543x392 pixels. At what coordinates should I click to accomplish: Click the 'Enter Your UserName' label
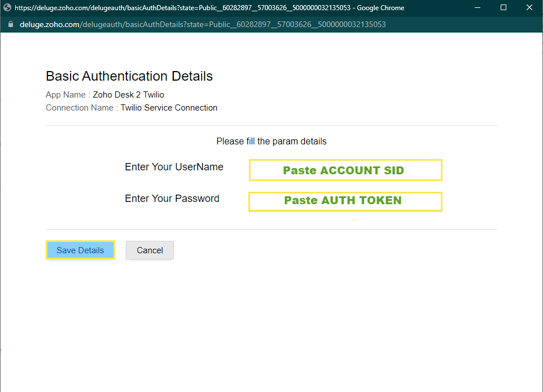[x=174, y=167]
